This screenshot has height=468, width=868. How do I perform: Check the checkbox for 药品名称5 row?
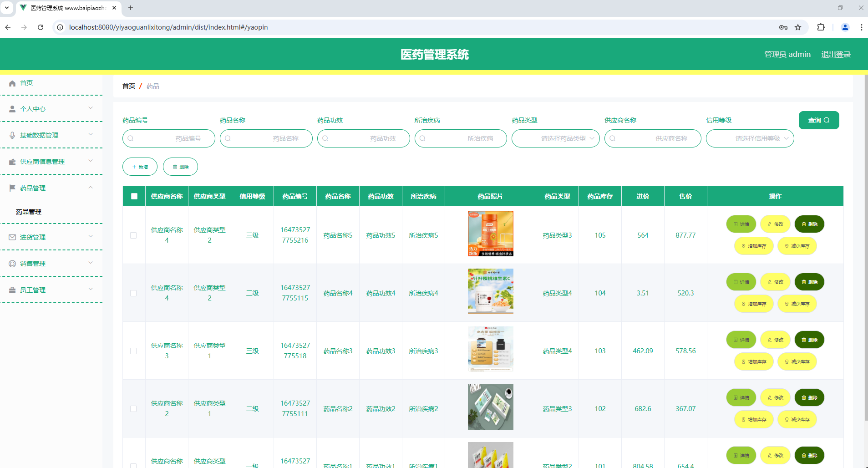133,235
